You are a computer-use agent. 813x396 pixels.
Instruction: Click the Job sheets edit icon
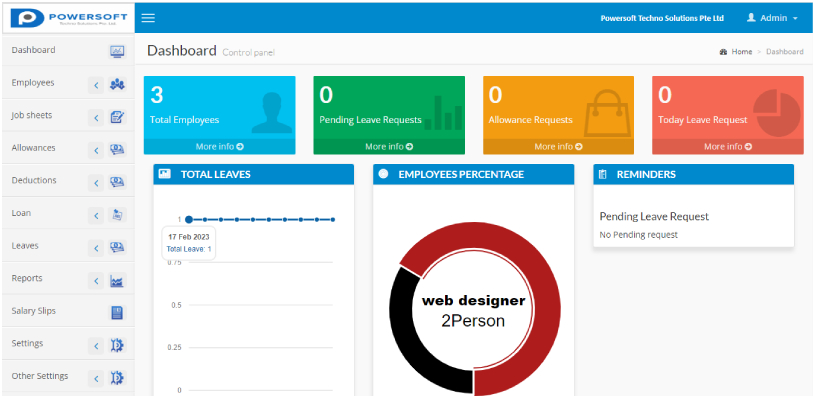117,117
